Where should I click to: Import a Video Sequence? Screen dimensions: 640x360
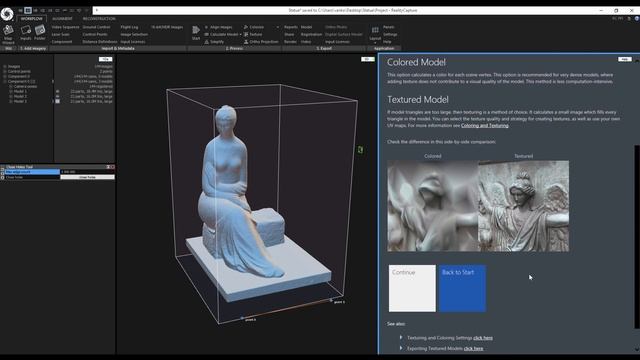pos(65,27)
